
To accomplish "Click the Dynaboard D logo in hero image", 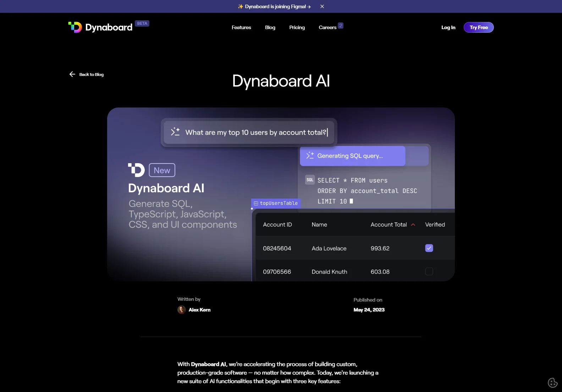I will (x=136, y=170).
